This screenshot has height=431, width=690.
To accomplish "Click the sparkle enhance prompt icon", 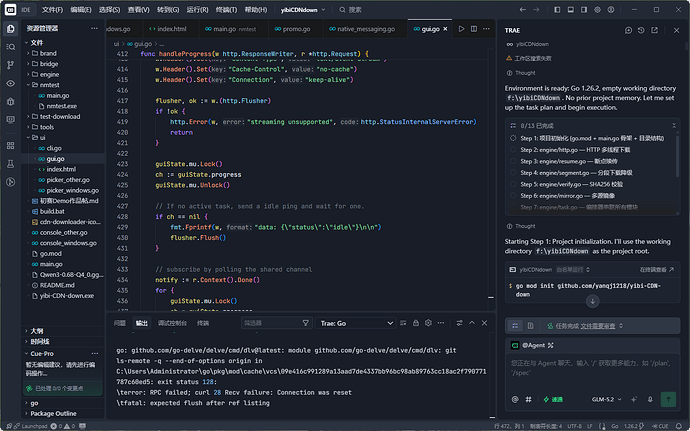I will pos(634,399).
